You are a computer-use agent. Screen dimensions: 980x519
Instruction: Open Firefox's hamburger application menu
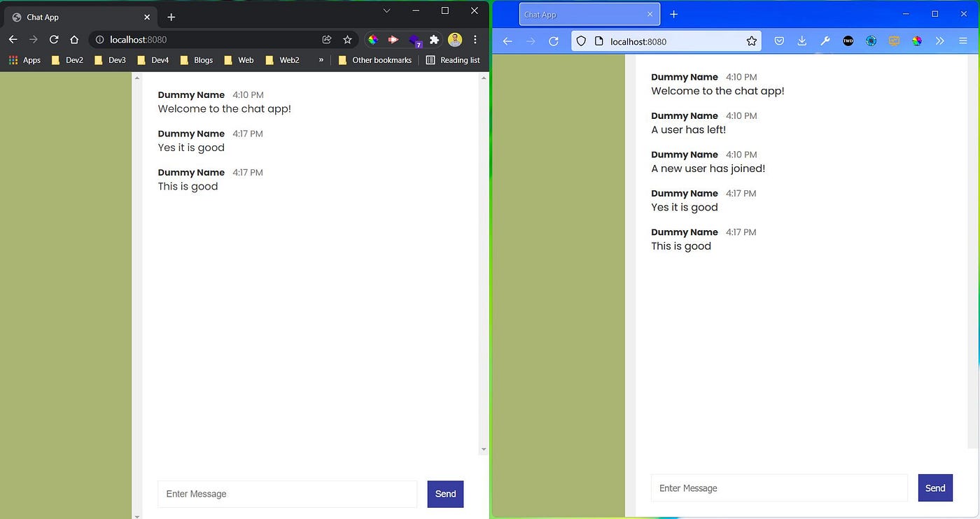point(963,41)
